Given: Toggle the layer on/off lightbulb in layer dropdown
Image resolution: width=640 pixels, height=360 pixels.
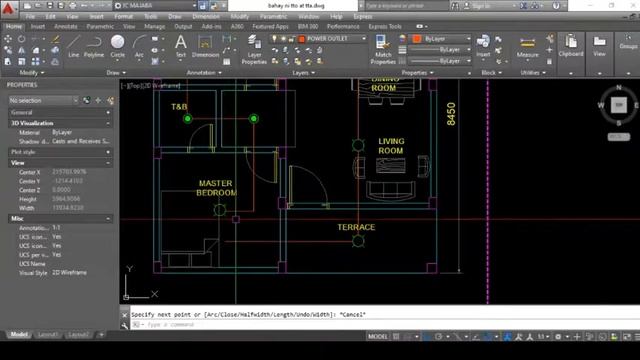Looking at the screenshot, I should coord(274,39).
